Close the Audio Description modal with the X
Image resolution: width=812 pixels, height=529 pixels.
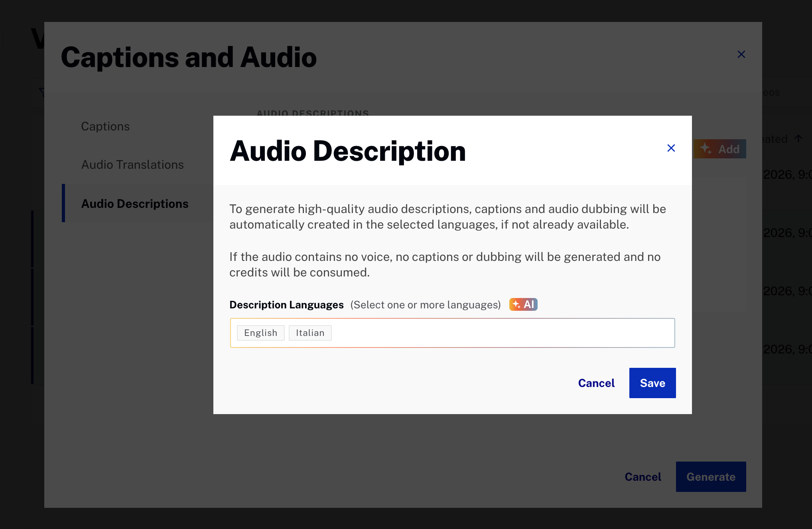click(x=671, y=148)
